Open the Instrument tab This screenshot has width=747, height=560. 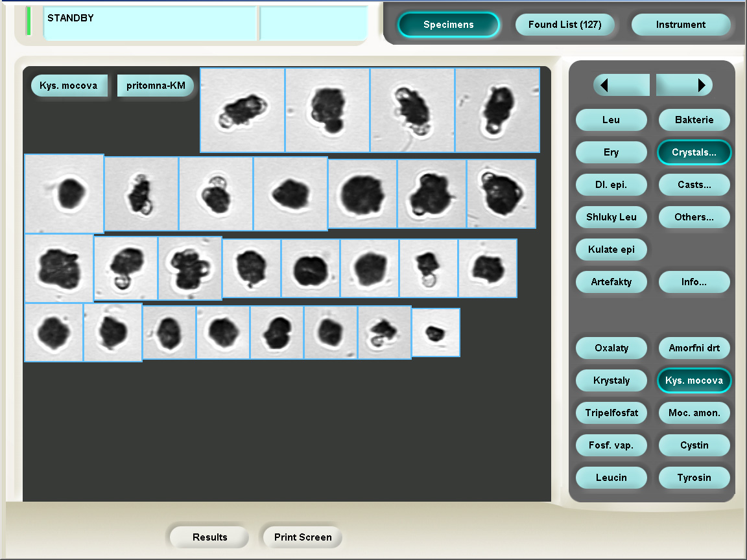point(681,25)
